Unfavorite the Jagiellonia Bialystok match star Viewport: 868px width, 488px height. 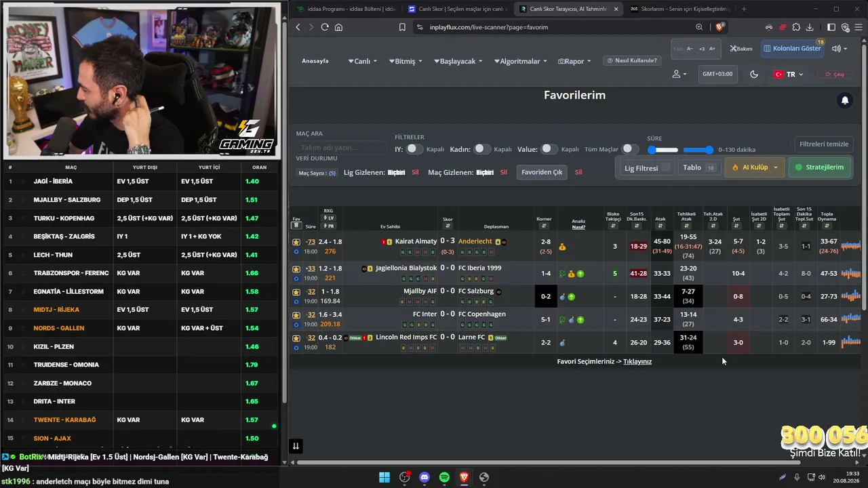[x=296, y=268]
